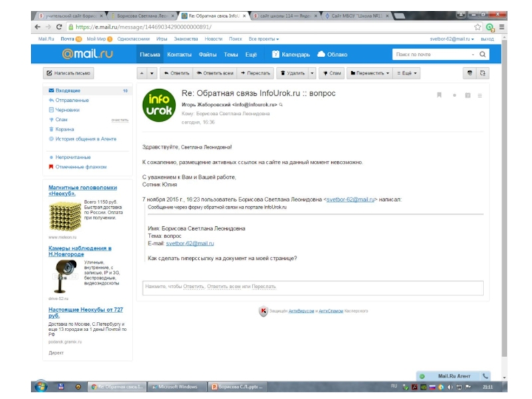Viewport: 532px width, 399px height.
Task: Switch to Контакты tab
Action: [179, 55]
